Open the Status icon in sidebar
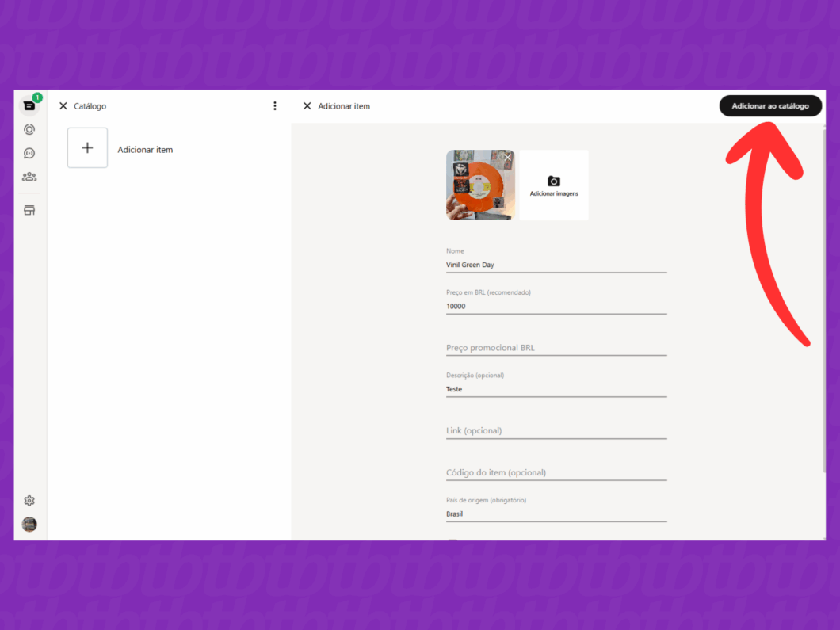 (x=29, y=129)
